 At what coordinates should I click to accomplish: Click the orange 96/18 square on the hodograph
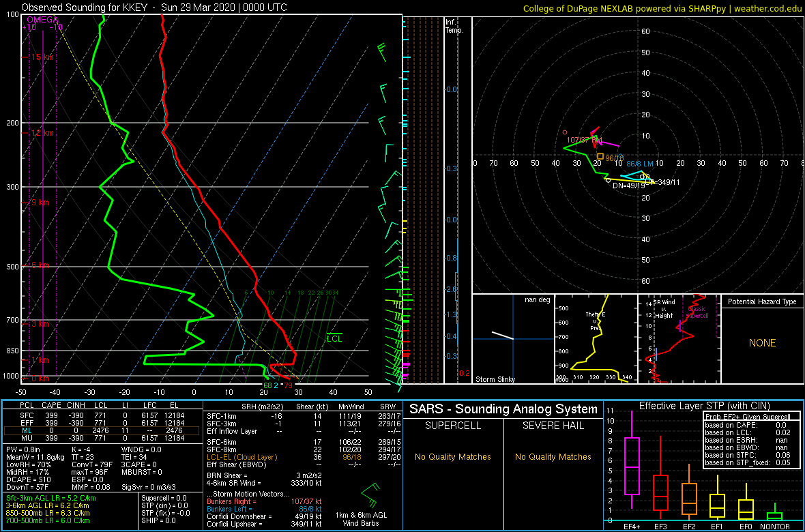(x=600, y=156)
